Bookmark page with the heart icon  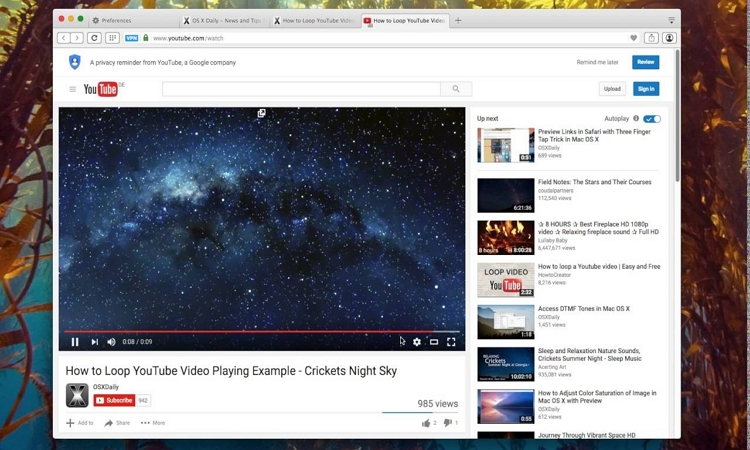pos(633,38)
